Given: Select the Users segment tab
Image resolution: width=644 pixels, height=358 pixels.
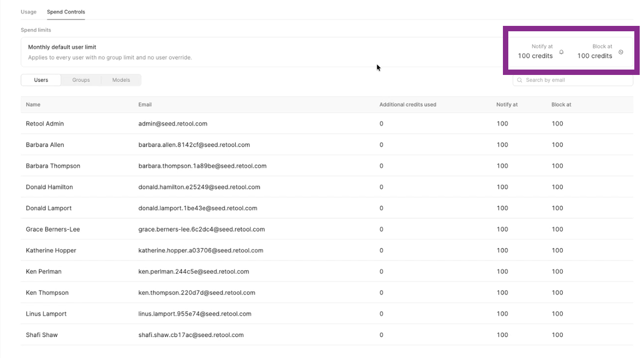Looking at the screenshot, I should pos(41,80).
